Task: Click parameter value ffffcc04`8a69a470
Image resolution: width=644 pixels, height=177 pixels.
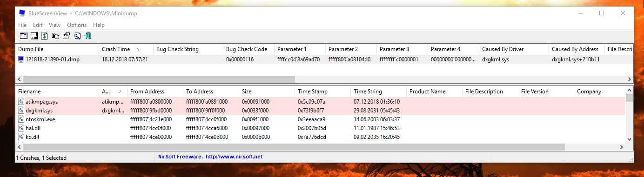Action: click(x=298, y=59)
